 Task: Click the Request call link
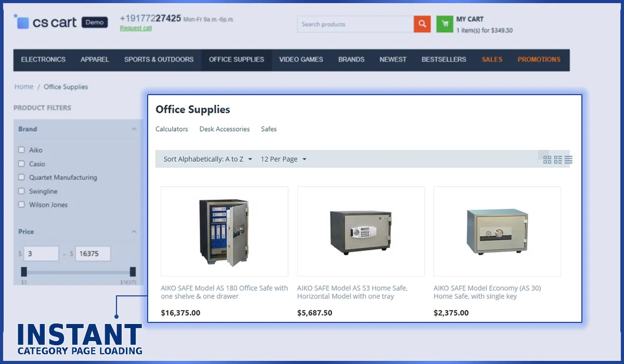pyautogui.click(x=136, y=29)
